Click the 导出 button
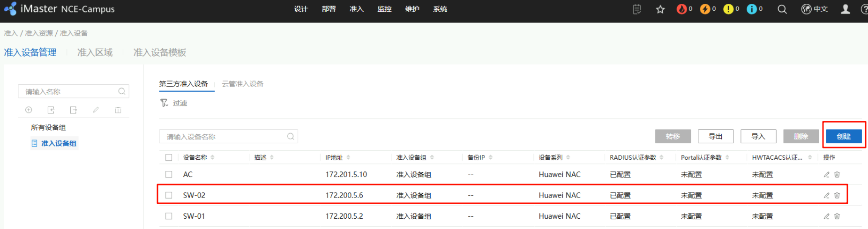The width and height of the screenshot is (868, 229). 715,136
